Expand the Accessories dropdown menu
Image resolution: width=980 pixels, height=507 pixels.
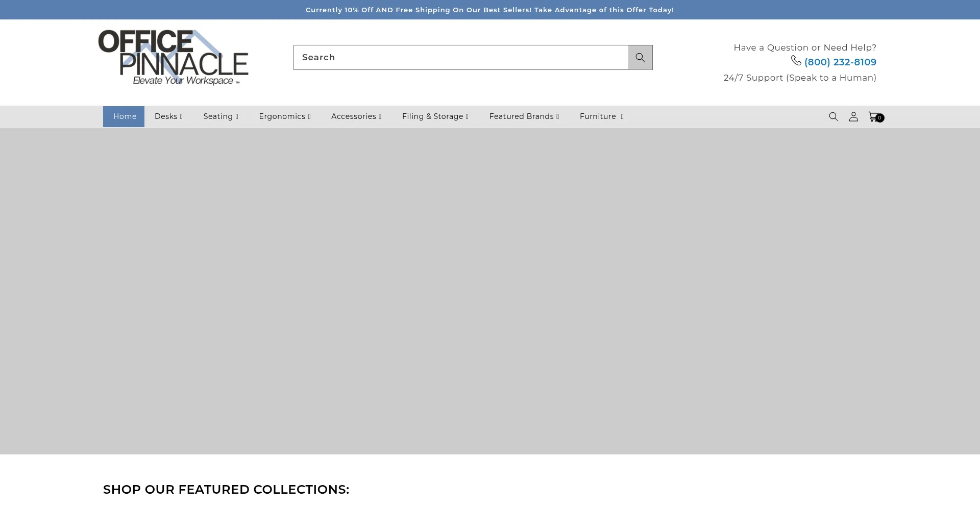pos(356,116)
